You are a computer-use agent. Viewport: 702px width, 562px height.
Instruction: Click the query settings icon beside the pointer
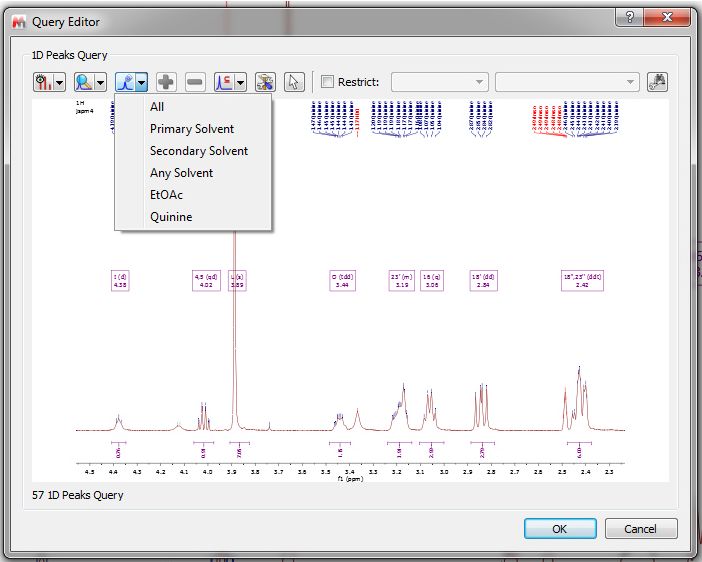[x=265, y=82]
